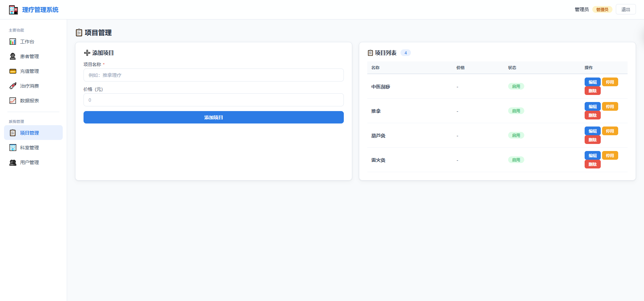Click the 管理员 role badge
The image size is (644, 301).
[x=602, y=9]
